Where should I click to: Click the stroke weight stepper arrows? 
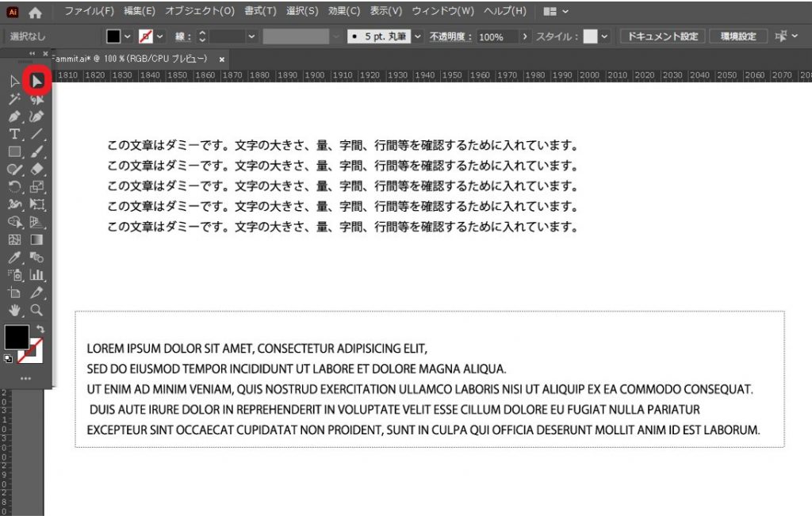pos(202,36)
